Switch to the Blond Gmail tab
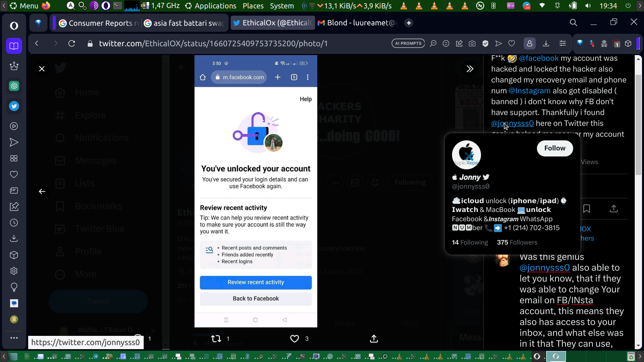The image size is (644, 362). point(357,23)
